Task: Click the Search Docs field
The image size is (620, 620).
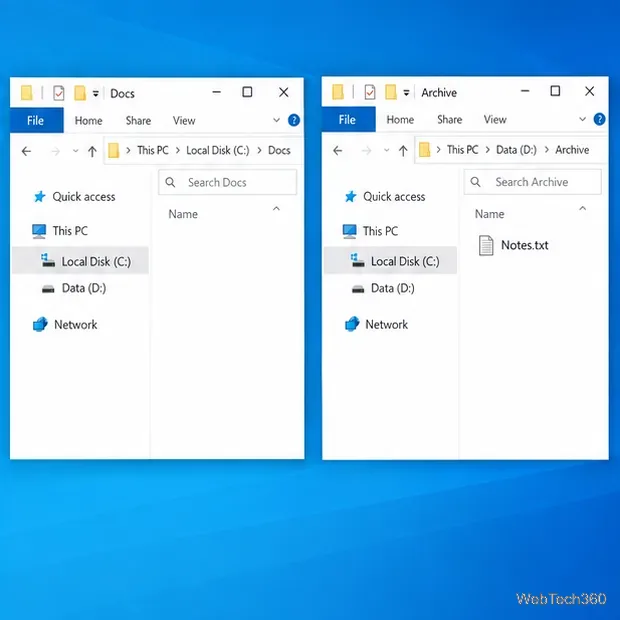Action: tap(227, 182)
